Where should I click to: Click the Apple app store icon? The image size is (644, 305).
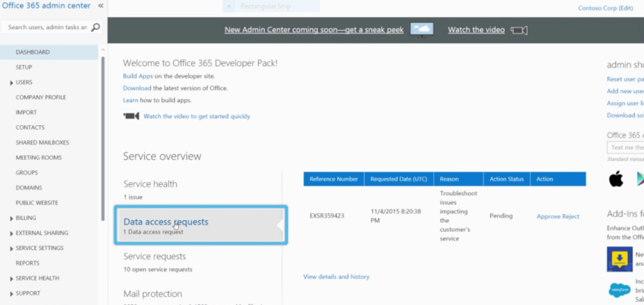(616, 179)
